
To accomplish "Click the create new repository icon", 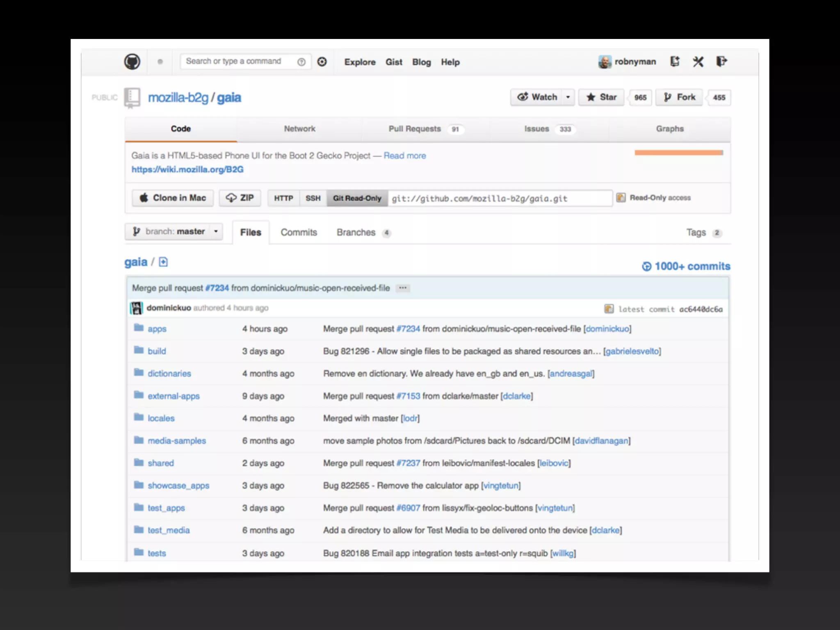I will [675, 62].
